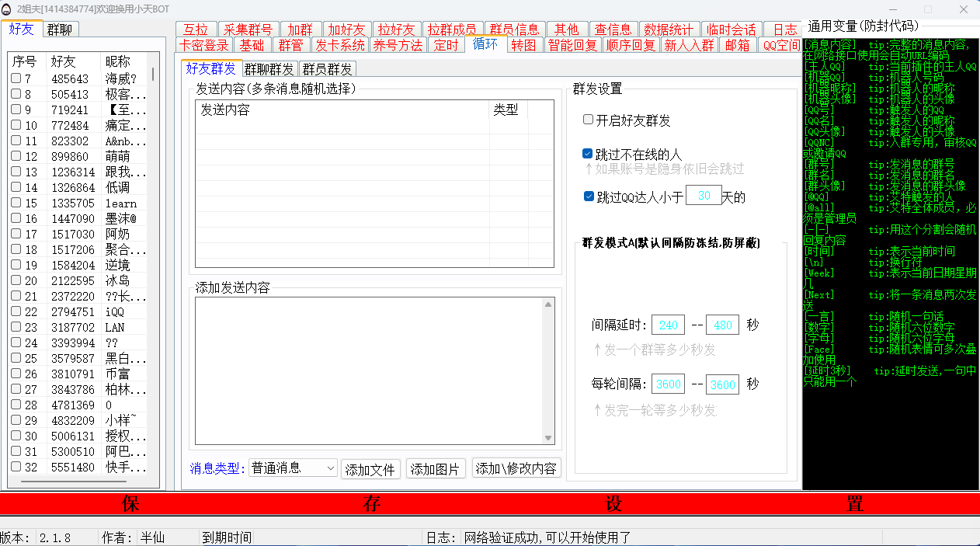Viewport: 980px width, 546px height.
Task: Switch to the 群聊群发 tab
Action: 269,69
